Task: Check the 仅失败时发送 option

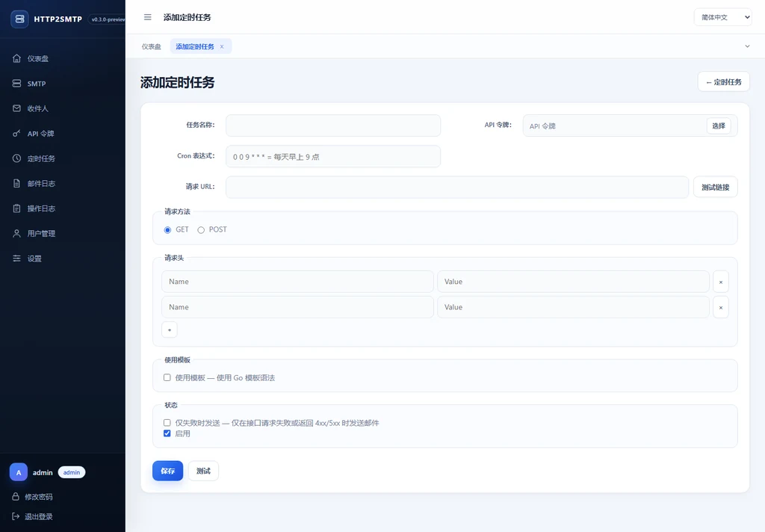Action: 167,423
